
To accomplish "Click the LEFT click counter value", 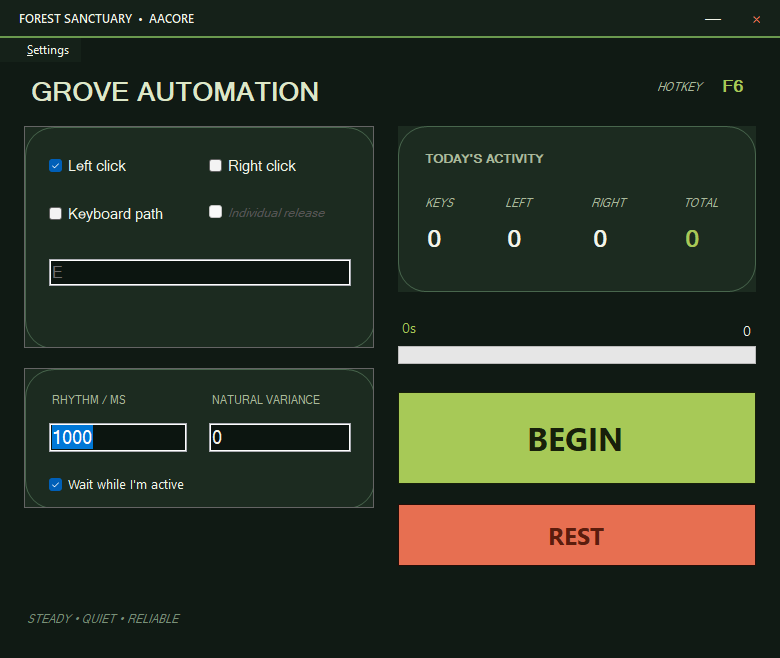I will pyautogui.click(x=514, y=239).
